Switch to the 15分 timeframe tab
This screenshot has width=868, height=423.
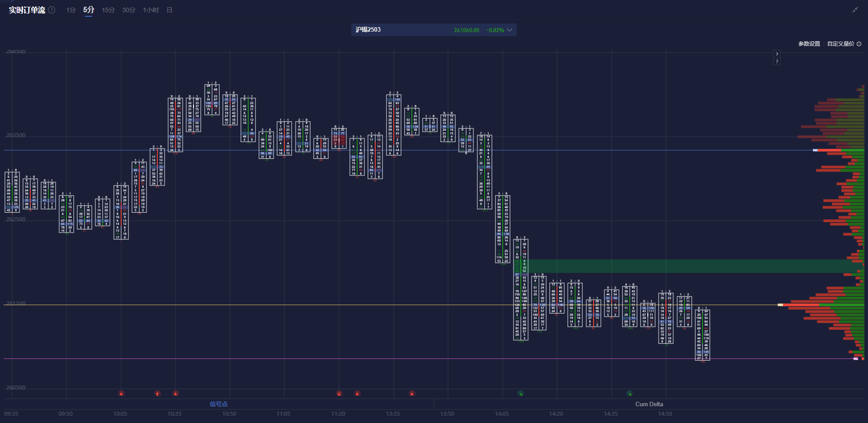[108, 10]
